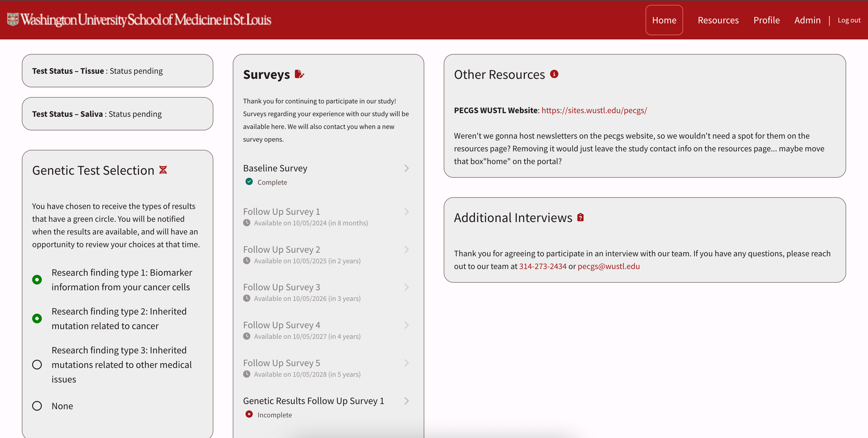Click the pecgs@wustl.edu email link
The width and height of the screenshot is (868, 438).
click(x=609, y=266)
